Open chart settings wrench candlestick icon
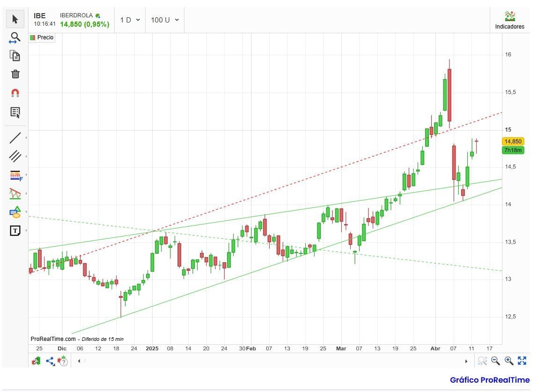 point(36,361)
